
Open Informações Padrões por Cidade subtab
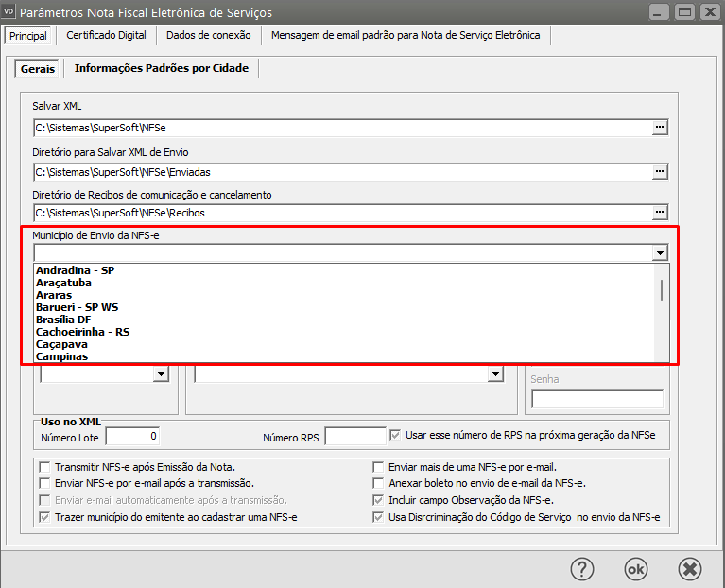coord(161,68)
